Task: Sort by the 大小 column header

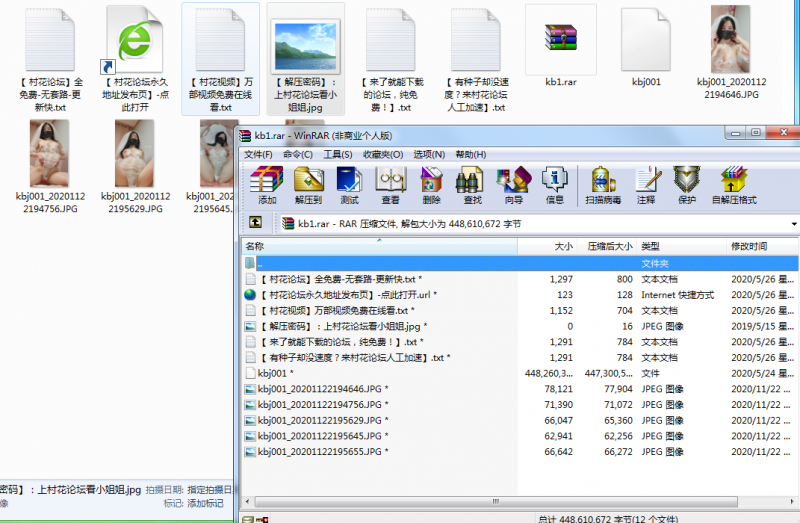Action: pyautogui.click(x=563, y=246)
